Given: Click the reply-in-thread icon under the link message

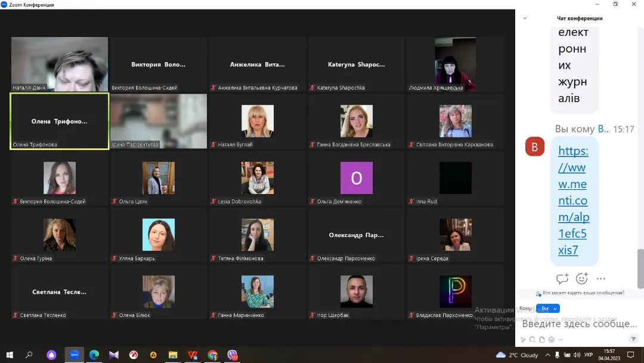Looking at the screenshot, I should (562, 279).
